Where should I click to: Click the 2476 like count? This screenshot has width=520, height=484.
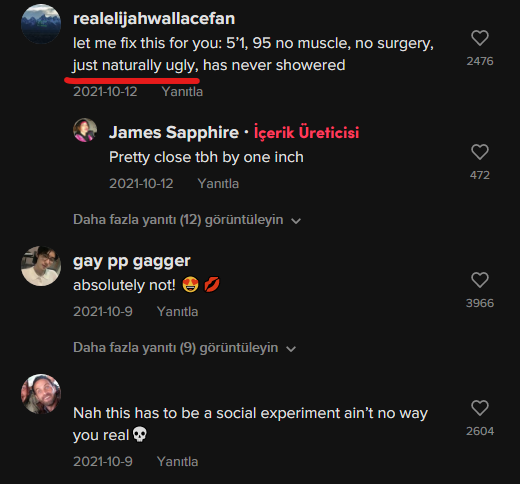click(480, 61)
